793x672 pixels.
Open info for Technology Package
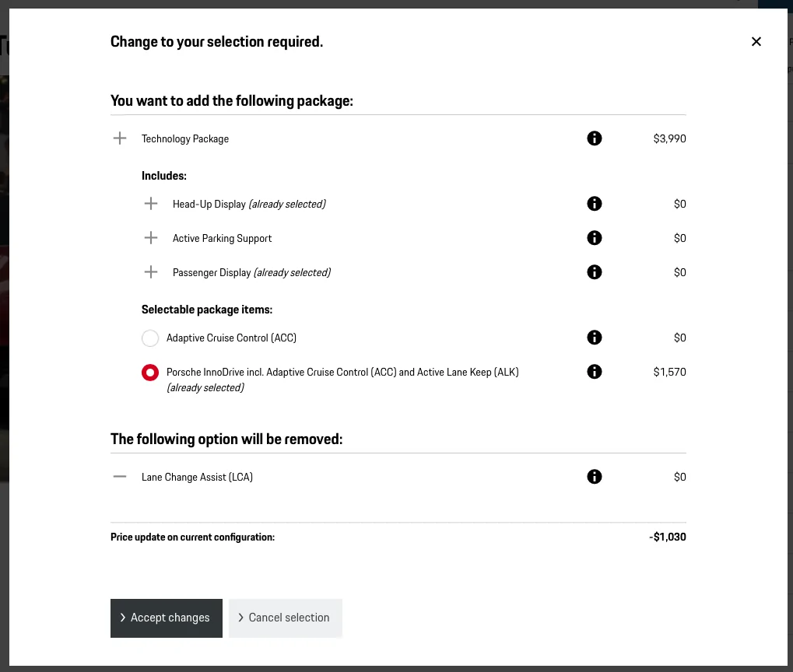coord(595,138)
